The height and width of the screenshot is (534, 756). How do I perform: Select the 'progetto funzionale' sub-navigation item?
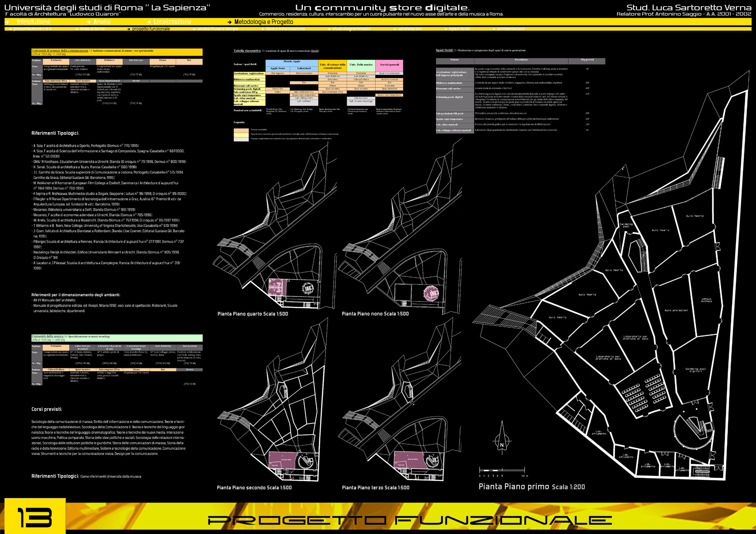[x=151, y=29]
